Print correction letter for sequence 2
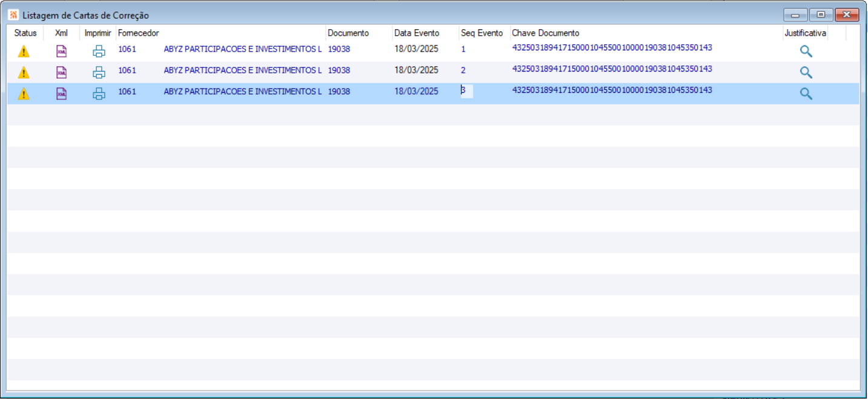The image size is (868, 399). pos(99,73)
